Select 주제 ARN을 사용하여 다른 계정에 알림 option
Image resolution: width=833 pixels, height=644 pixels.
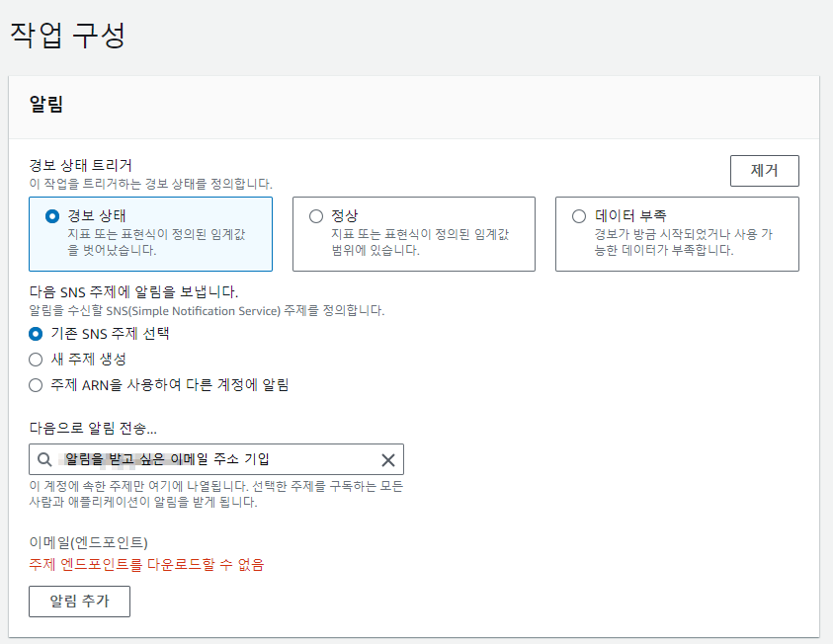tap(36, 385)
